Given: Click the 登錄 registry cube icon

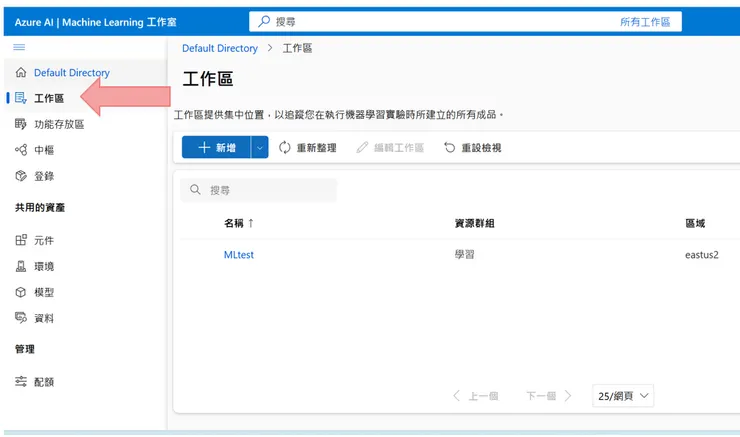Looking at the screenshot, I should click(21, 176).
